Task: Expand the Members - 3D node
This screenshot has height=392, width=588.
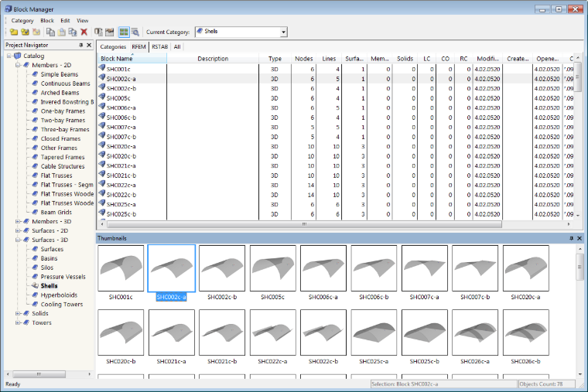Action: click(x=18, y=221)
